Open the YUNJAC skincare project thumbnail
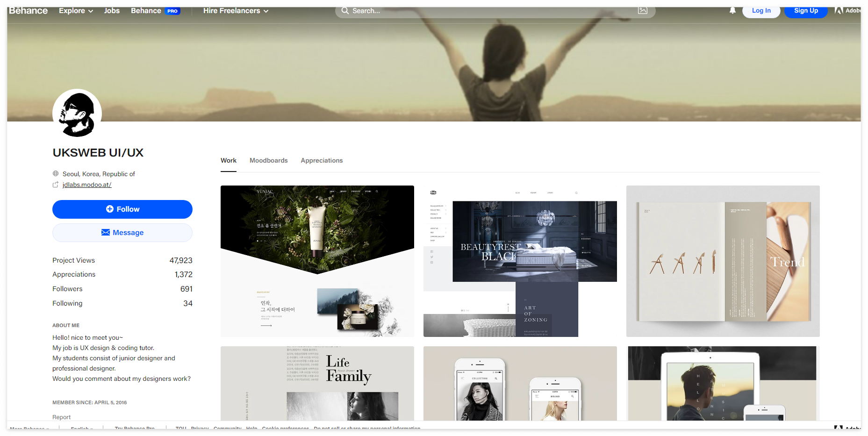The width and height of the screenshot is (868, 436). (x=317, y=261)
